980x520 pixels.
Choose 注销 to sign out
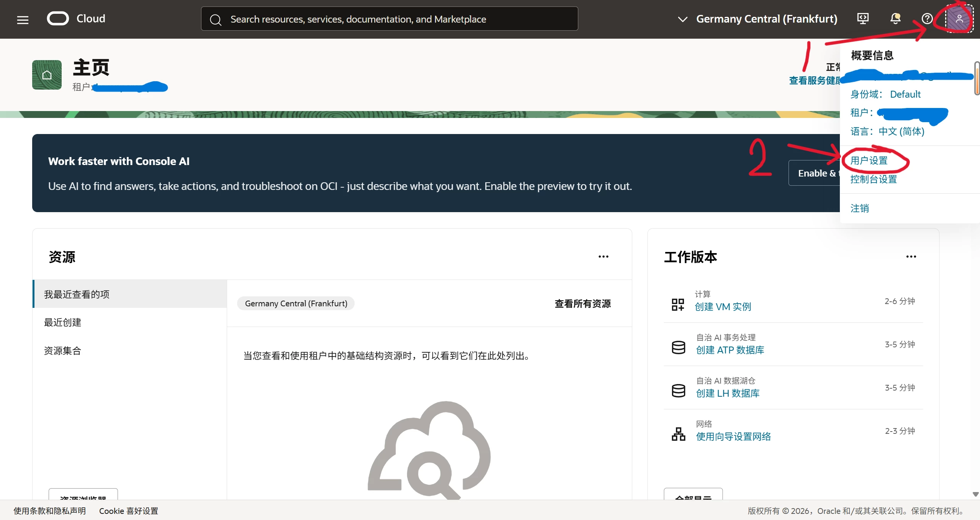point(859,208)
